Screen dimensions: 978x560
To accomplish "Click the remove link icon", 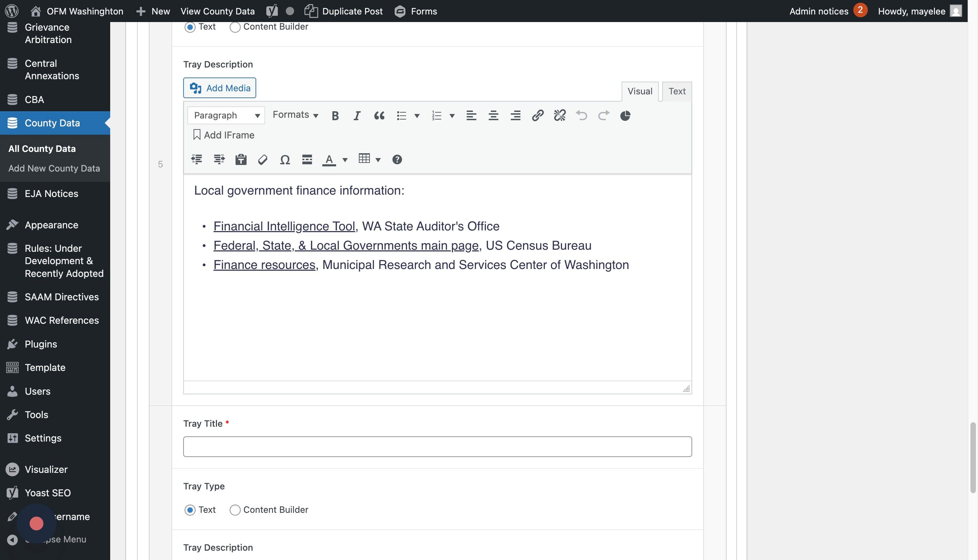I will tap(560, 116).
